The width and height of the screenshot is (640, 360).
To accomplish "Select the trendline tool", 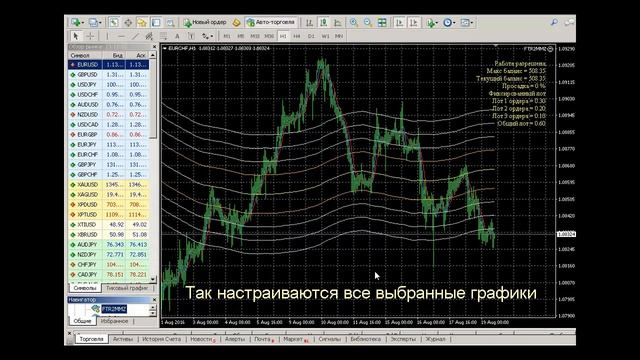I will (135, 36).
